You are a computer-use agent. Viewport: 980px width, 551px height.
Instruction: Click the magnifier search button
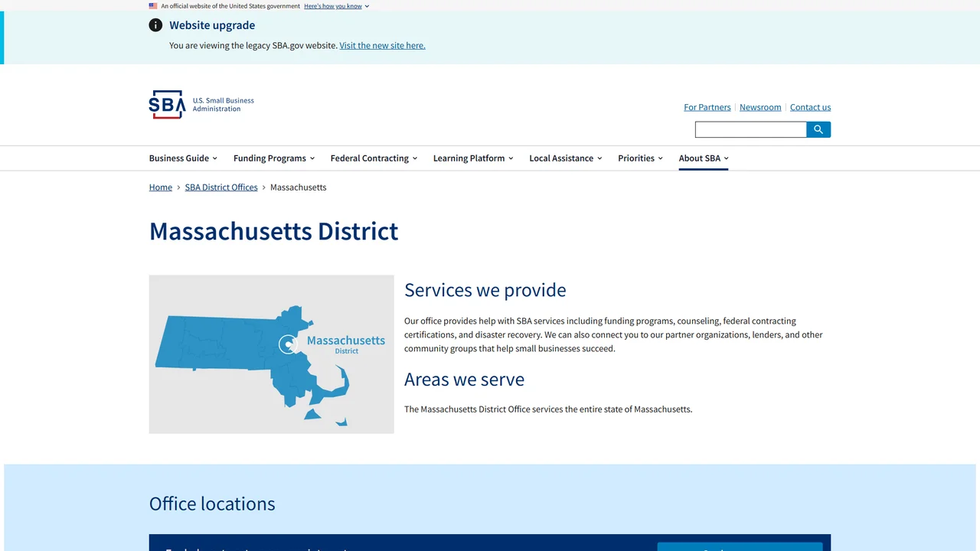(818, 130)
